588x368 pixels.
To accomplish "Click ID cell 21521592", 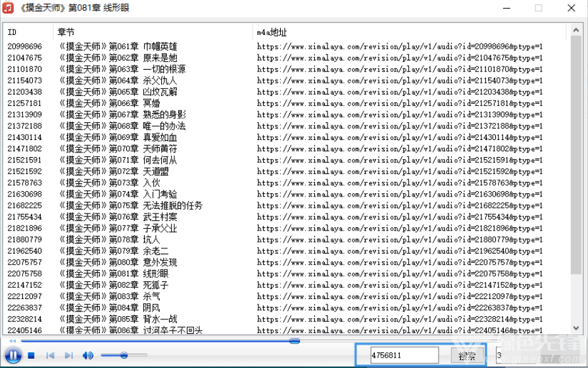I will [x=25, y=172].
